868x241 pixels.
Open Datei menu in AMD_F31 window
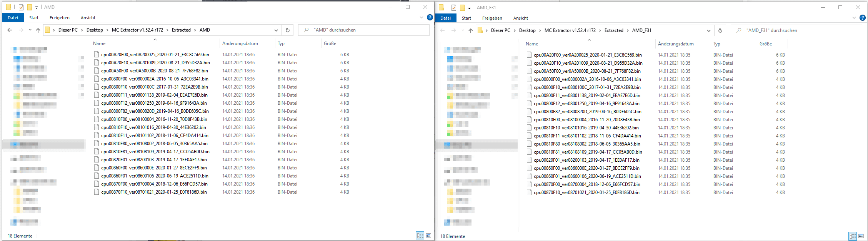click(x=446, y=18)
